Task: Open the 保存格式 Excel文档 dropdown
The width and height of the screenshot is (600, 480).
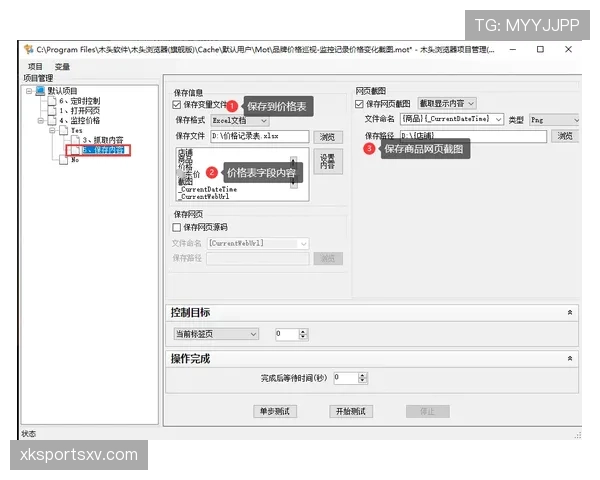Action: (x=240, y=121)
